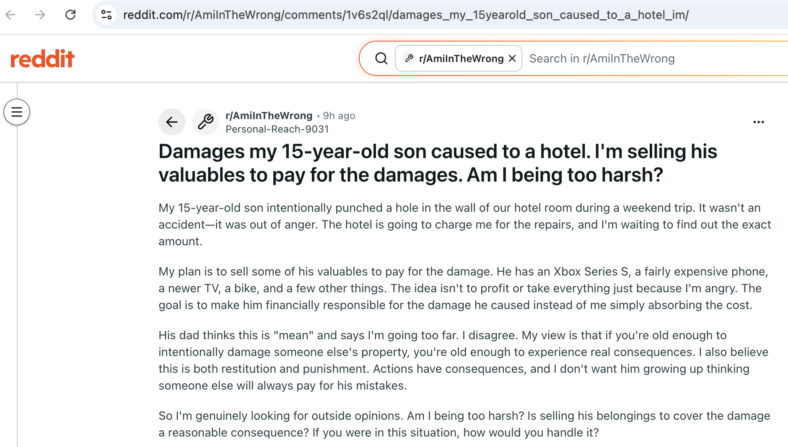Click the r/AmiInTheWrong search scope chip
Viewport: 788px width, 447px height.
point(458,58)
